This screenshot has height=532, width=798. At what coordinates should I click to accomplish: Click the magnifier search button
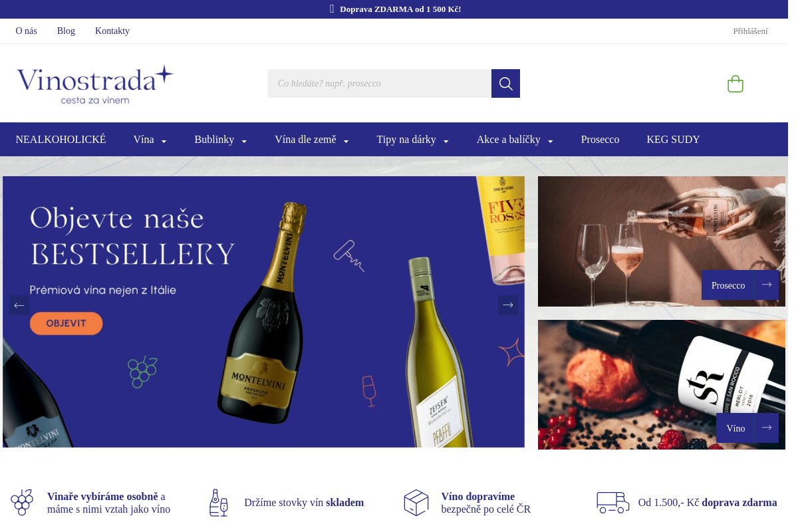[x=505, y=84]
